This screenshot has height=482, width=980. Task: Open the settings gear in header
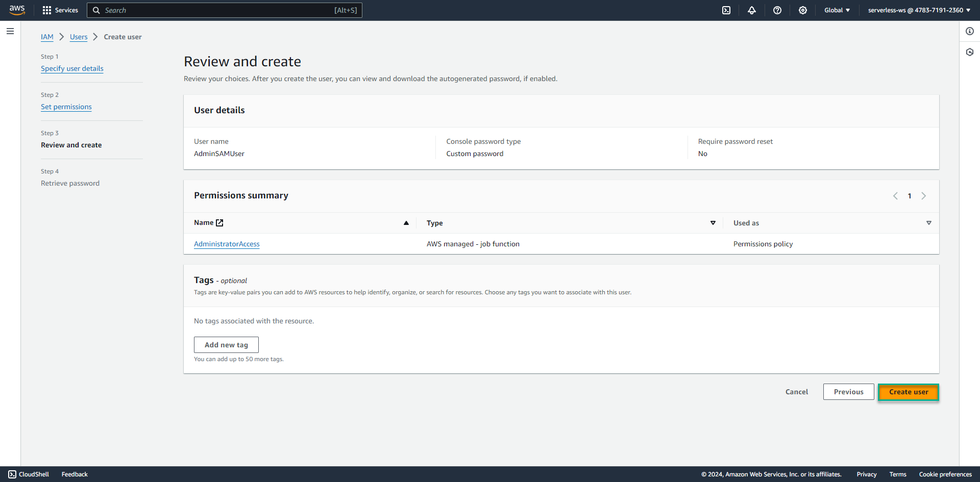coord(803,10)
